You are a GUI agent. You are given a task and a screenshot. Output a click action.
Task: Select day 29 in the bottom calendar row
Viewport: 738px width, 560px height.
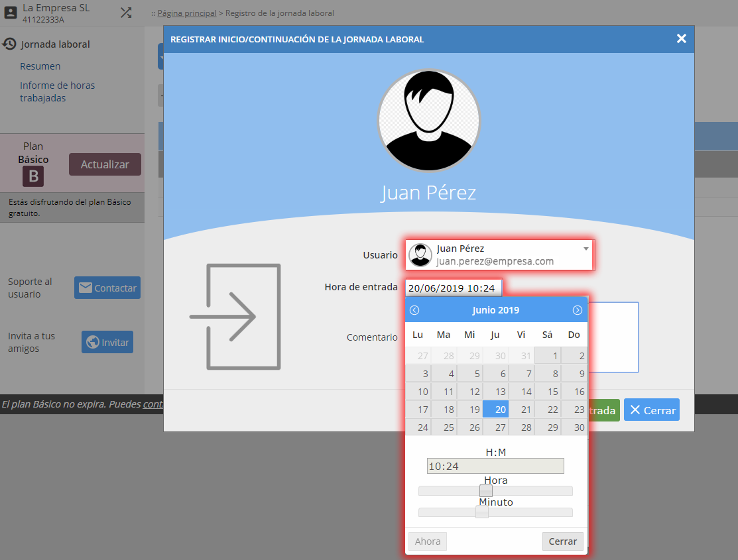point(548,427)
